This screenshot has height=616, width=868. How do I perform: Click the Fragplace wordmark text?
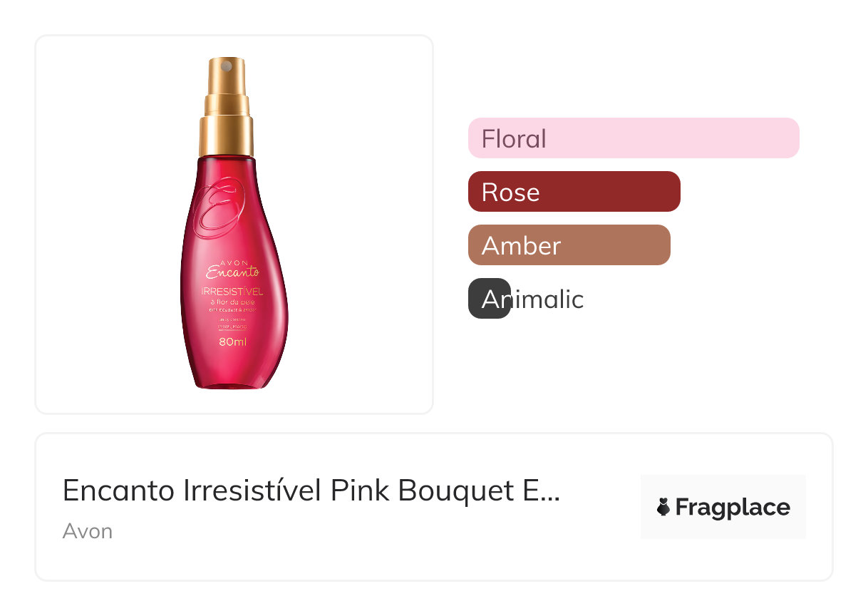pyautogui.click(x=733, y=507)
